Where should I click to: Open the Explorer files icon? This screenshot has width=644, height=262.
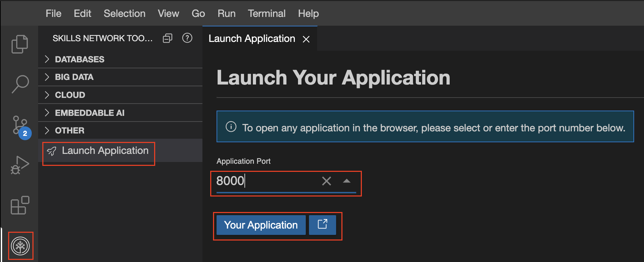[x=20, y=44]
